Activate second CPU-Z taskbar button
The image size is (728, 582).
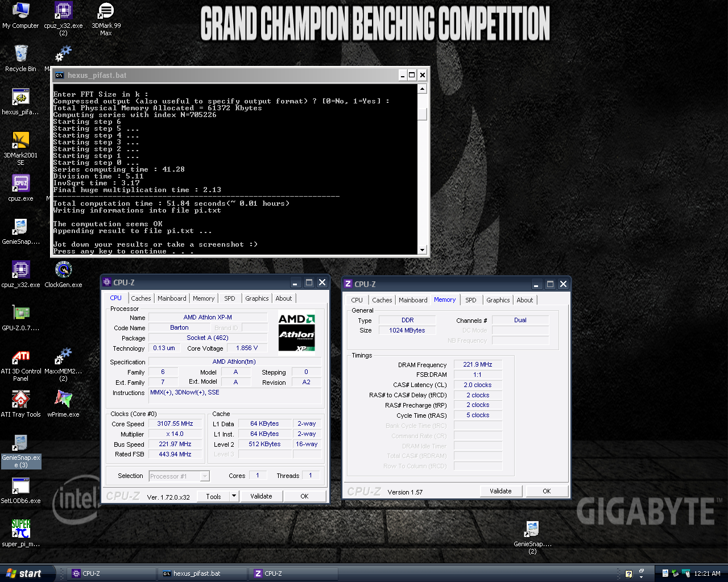[294, 573]
